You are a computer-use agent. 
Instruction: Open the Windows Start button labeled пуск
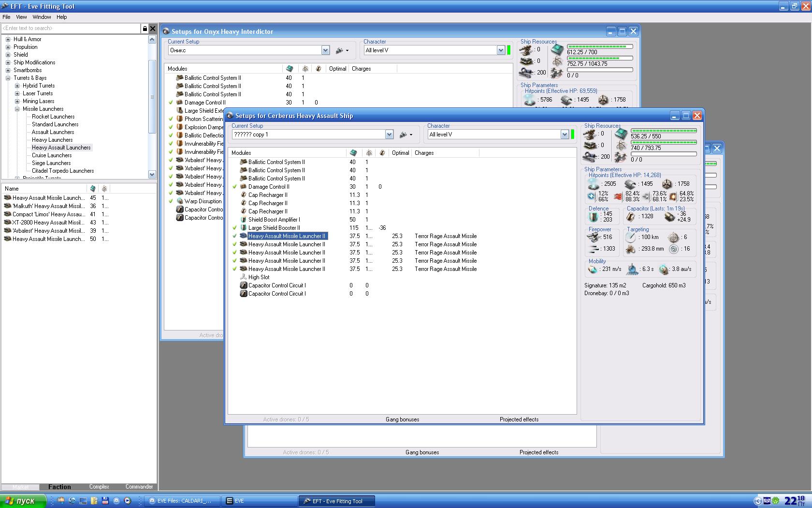click(x=23, y=501)
